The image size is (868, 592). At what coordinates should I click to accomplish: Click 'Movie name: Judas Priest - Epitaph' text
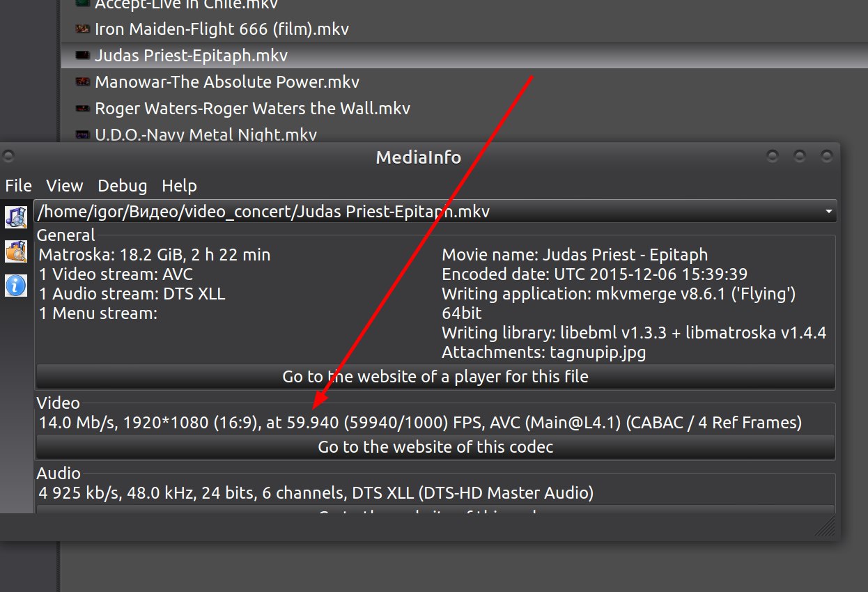click(575, 255)
